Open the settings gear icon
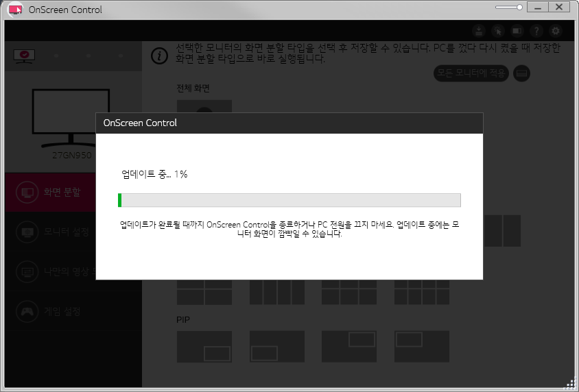 tap(556, 31)
